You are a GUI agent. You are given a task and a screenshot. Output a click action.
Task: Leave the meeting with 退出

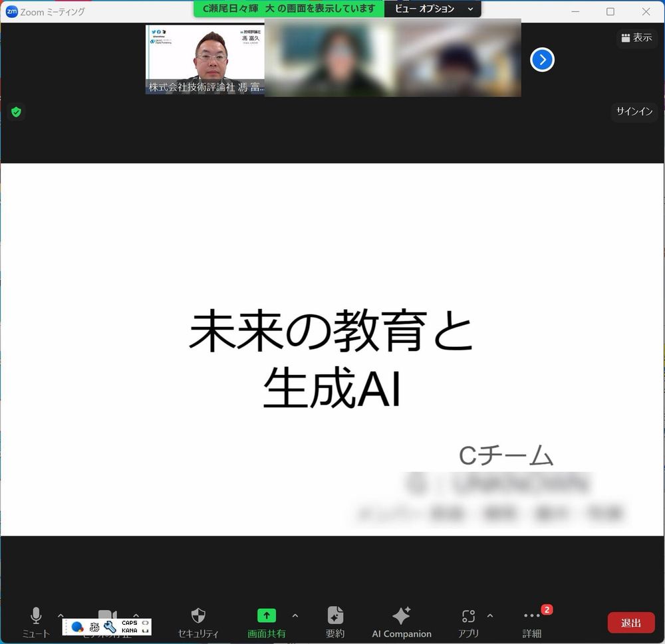coord(630,623)
